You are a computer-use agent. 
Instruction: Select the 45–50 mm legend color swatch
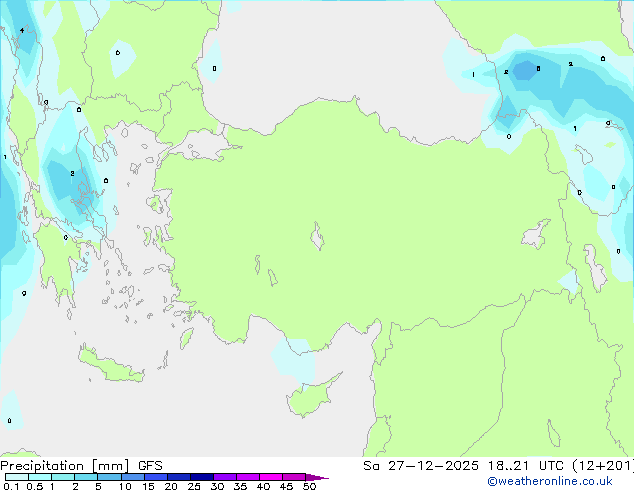(294, 477)
